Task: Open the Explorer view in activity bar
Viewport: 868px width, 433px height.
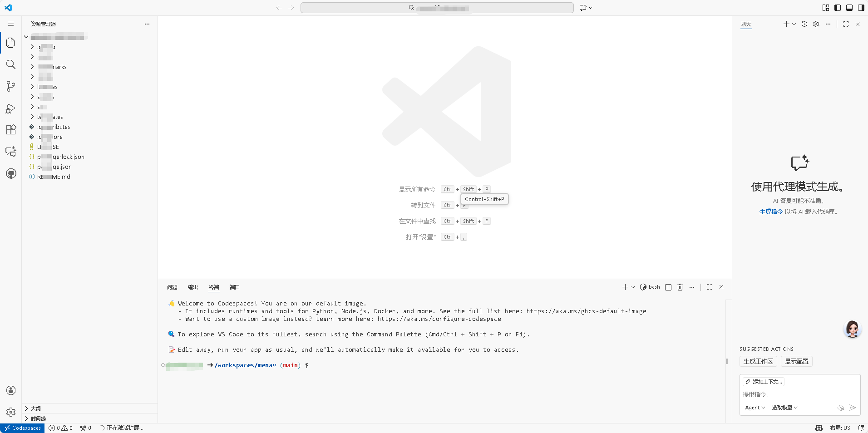Action: coord(11,43)
